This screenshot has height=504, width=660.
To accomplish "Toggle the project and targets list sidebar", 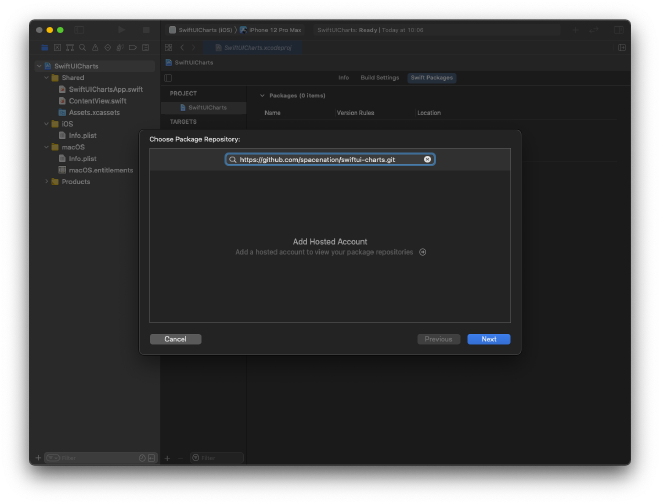I will coord(168,77).
